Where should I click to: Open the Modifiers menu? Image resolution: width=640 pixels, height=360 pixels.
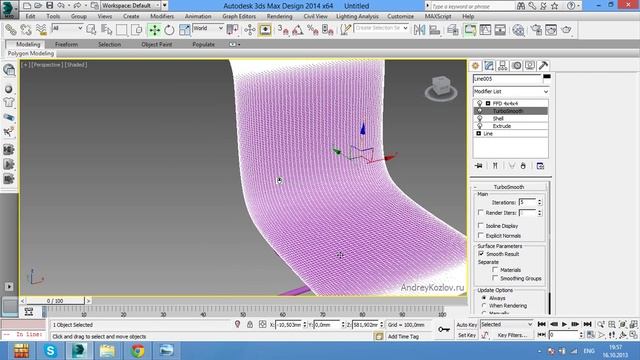(162, 16)
